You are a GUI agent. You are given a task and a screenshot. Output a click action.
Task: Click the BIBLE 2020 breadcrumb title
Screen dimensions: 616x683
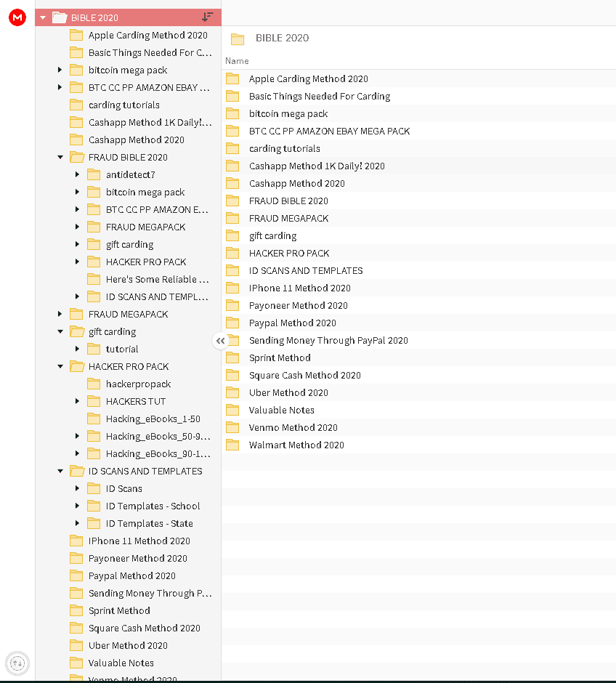(x=282, y=38)
